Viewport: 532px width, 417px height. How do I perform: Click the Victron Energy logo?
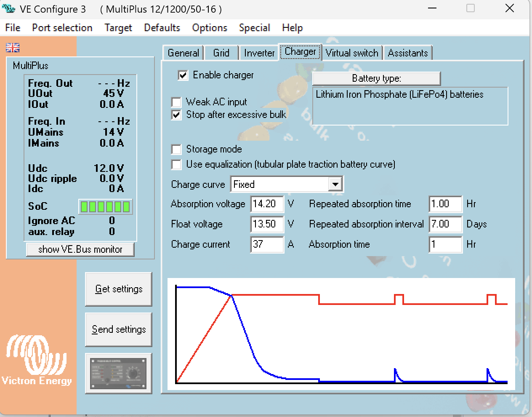pos(37,360)
